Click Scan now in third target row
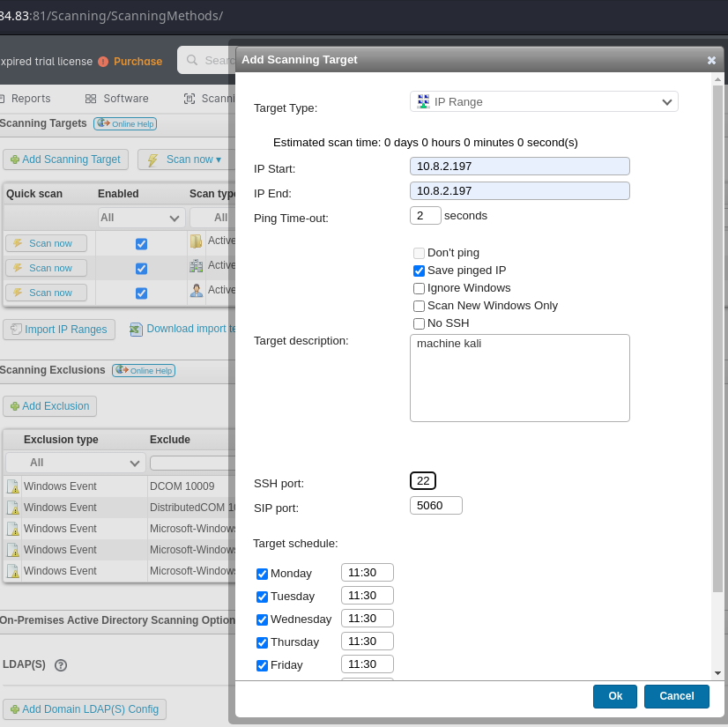The image size is (728, 727). click(46, 293)
